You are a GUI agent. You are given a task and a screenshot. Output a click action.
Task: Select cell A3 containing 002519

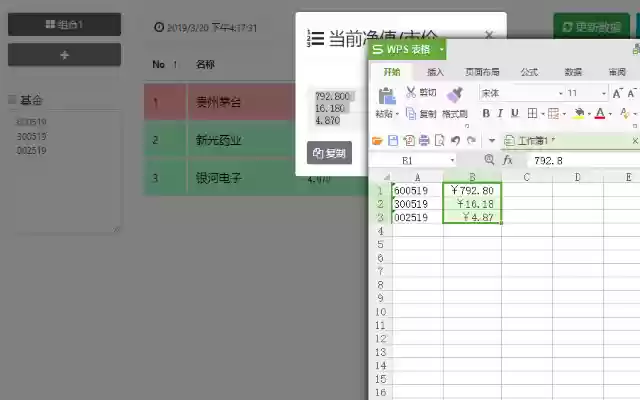418,217
